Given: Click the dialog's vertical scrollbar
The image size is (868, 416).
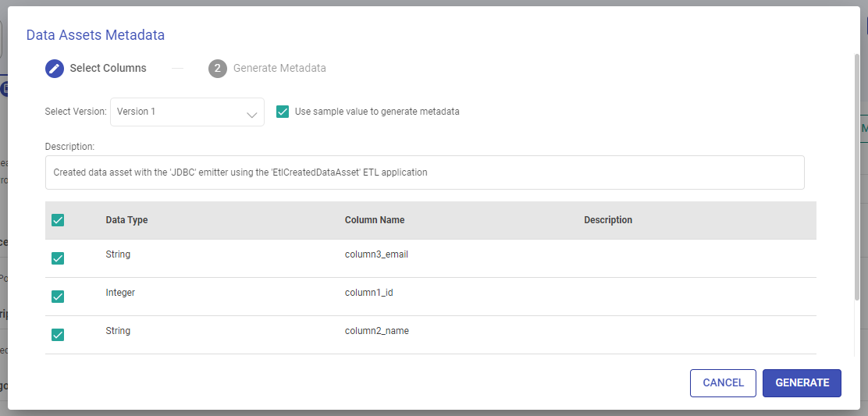Looking at the screenshot, I should tap(856, 180).
